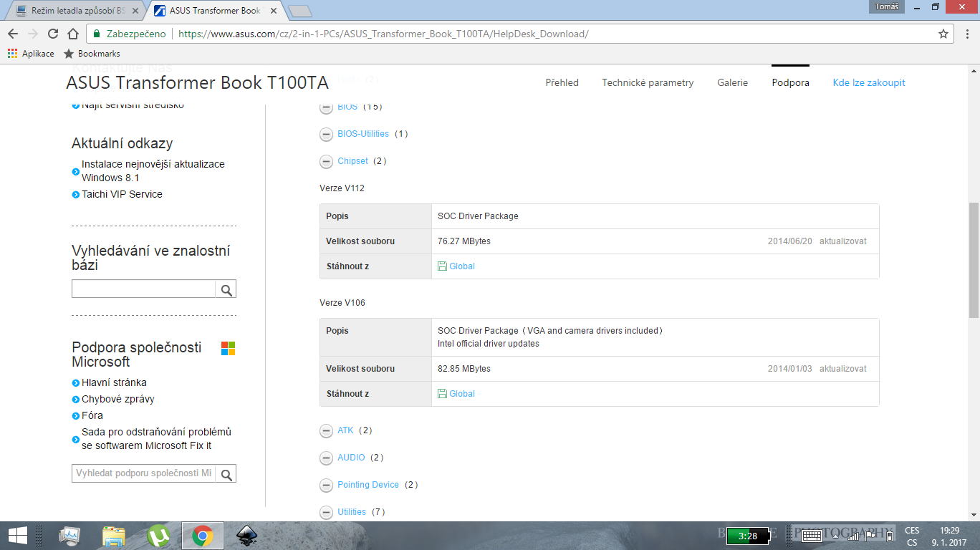Open the Chipset category link

352,161
